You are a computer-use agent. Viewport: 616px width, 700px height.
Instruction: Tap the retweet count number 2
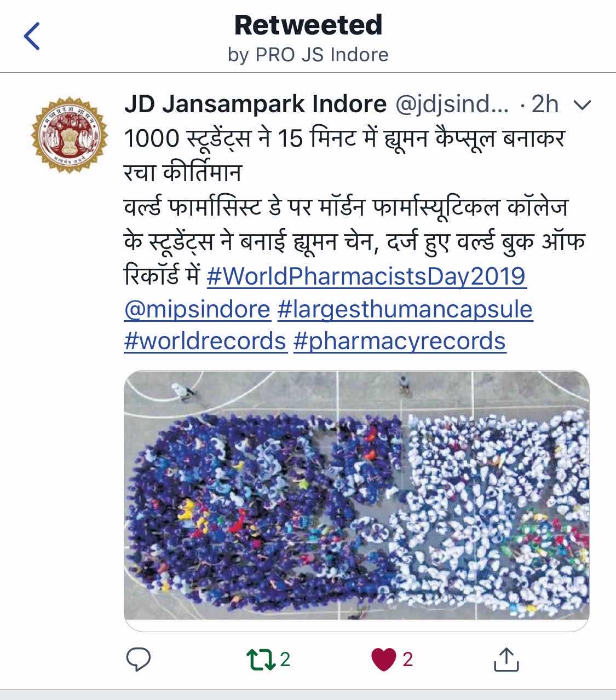(285, 659)
